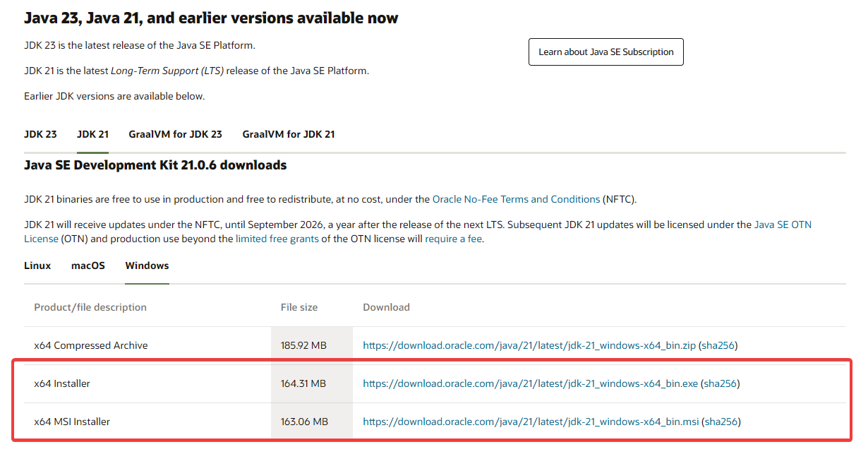Click the require a fee link
868x471 pixels.
[453, 239]
